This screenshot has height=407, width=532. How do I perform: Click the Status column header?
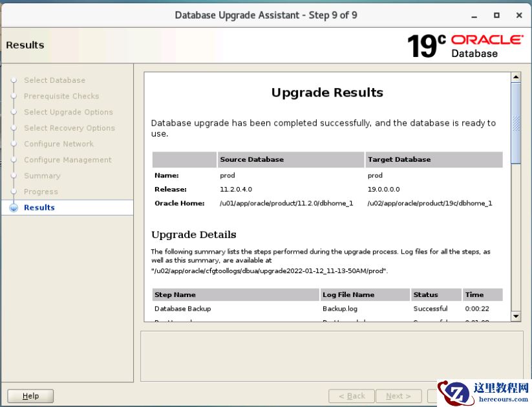click(x=436, y=295)
